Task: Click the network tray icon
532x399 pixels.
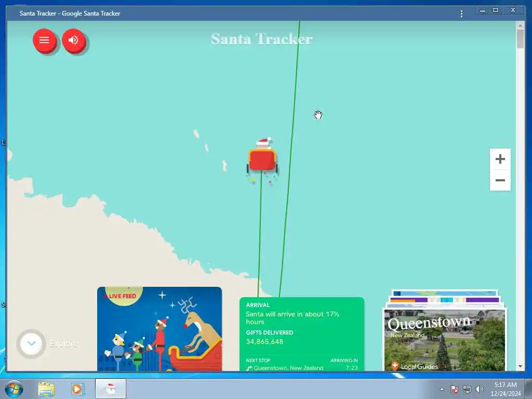Action: (467, 389)
